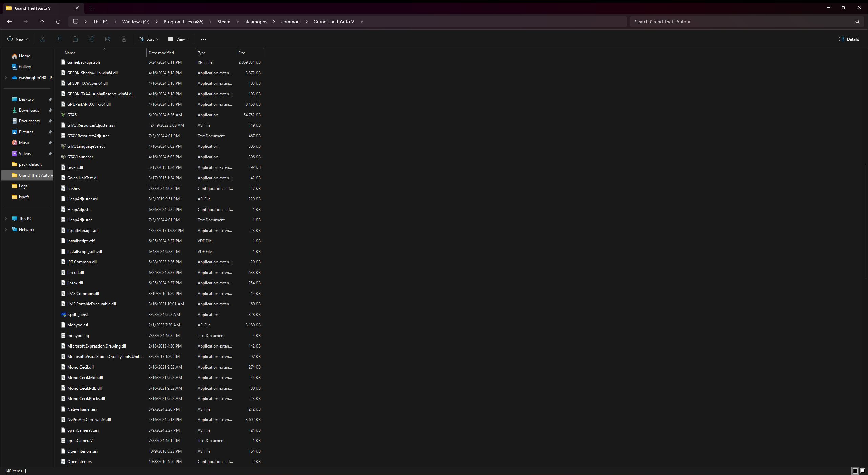The image size is (868, 475).
Task: Click the vertical scrollbar thumb
Action: [x=865, y=220]
